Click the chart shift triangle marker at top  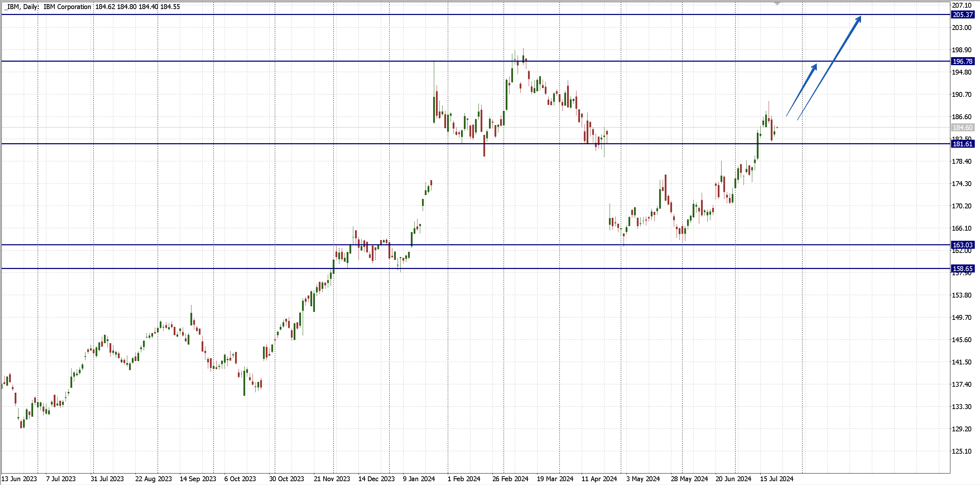(777, 3)
